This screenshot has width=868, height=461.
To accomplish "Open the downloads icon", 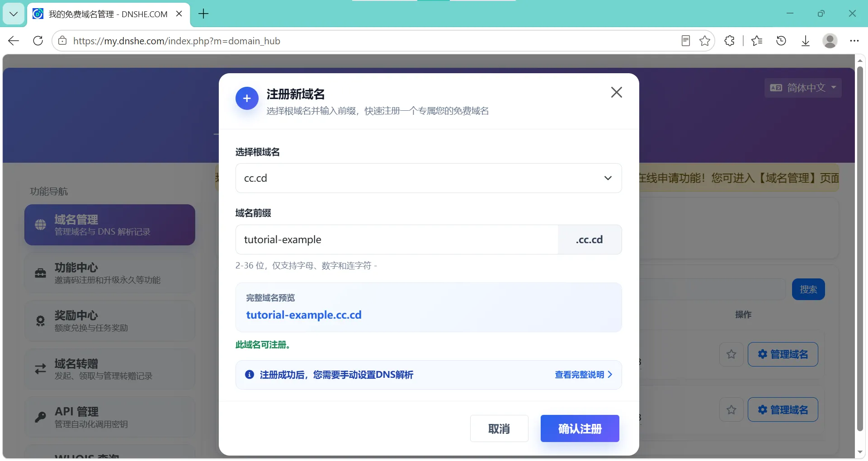I will pos(806,41).
